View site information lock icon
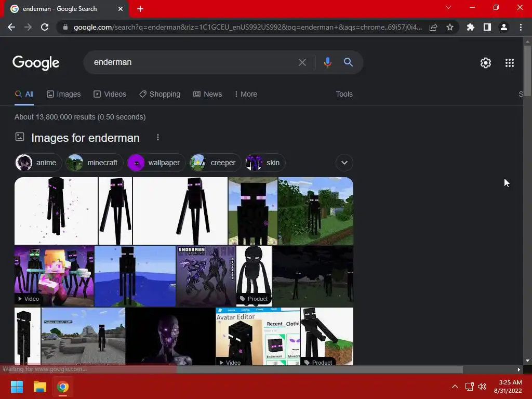Screen dimensions: 532x399 65,27
